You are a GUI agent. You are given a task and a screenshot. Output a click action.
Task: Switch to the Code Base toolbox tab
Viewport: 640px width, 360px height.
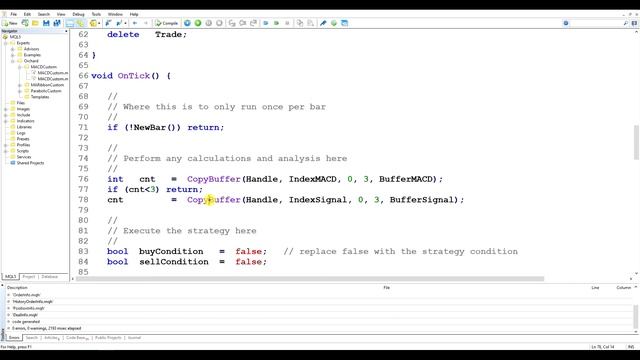pyautogui.click(x=77, y=338)
